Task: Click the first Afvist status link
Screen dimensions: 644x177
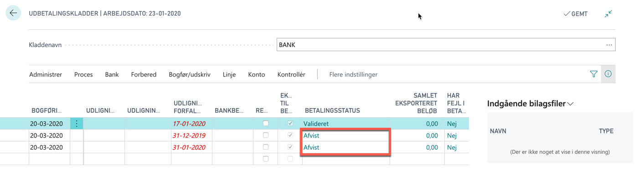Action: (x=311, y=135)
